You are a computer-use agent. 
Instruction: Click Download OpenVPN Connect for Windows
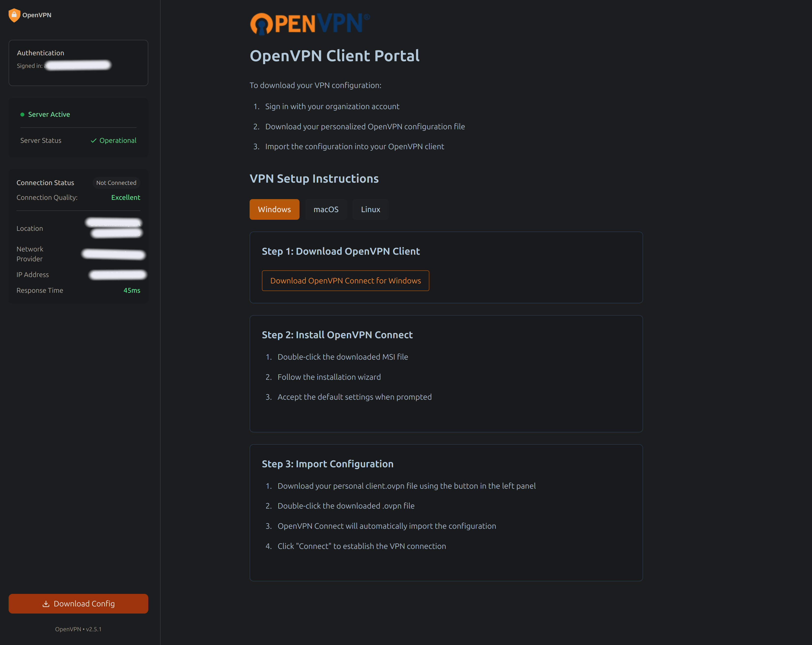[x=345, y=280]
